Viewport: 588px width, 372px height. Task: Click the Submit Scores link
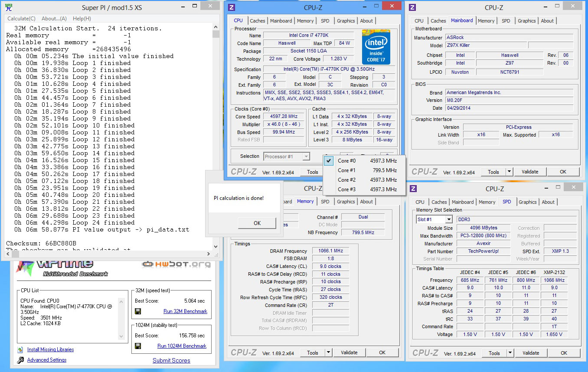171,360
